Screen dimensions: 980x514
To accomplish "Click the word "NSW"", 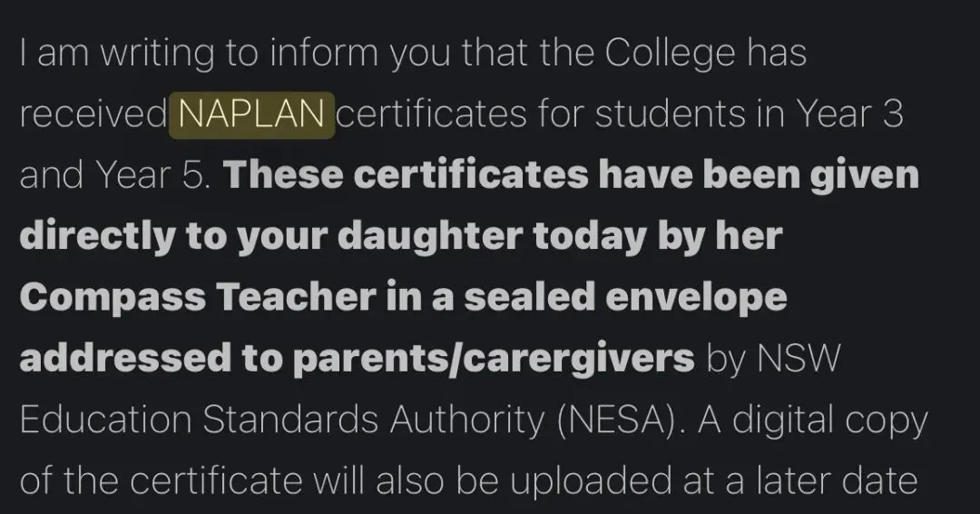I will (799, 359).
